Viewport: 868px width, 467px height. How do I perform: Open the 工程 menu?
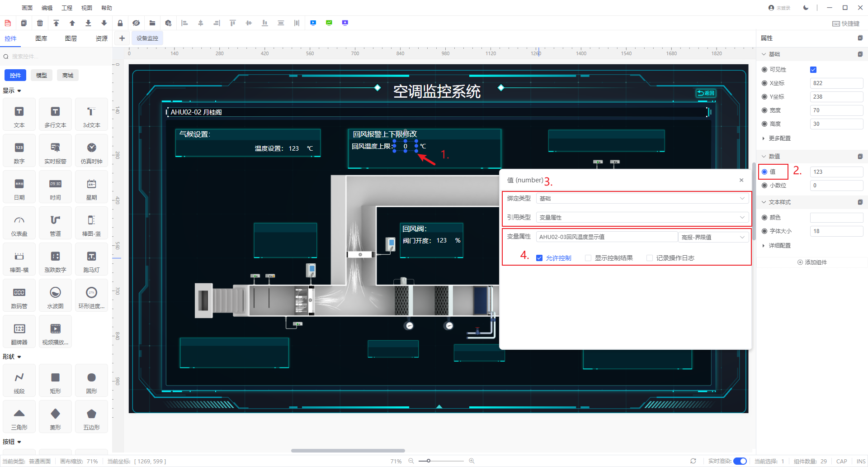tap(67, 8)
